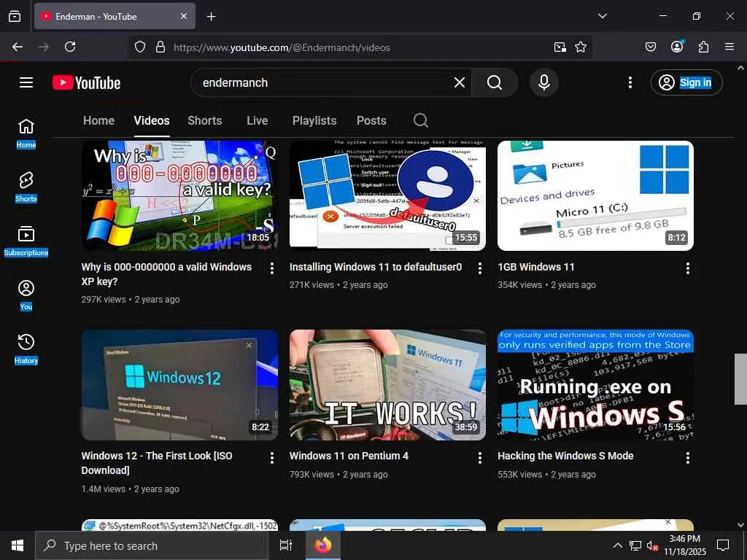Switch to the Shorts channel tab
The width and height of the screenshot is (747, 560).
click(x=205, y=120)
